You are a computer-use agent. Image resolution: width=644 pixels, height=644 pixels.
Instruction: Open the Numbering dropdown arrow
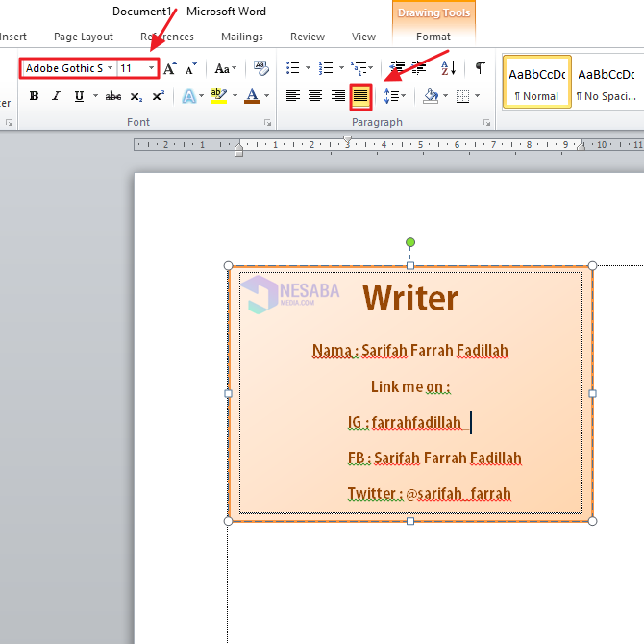point(341,68)
